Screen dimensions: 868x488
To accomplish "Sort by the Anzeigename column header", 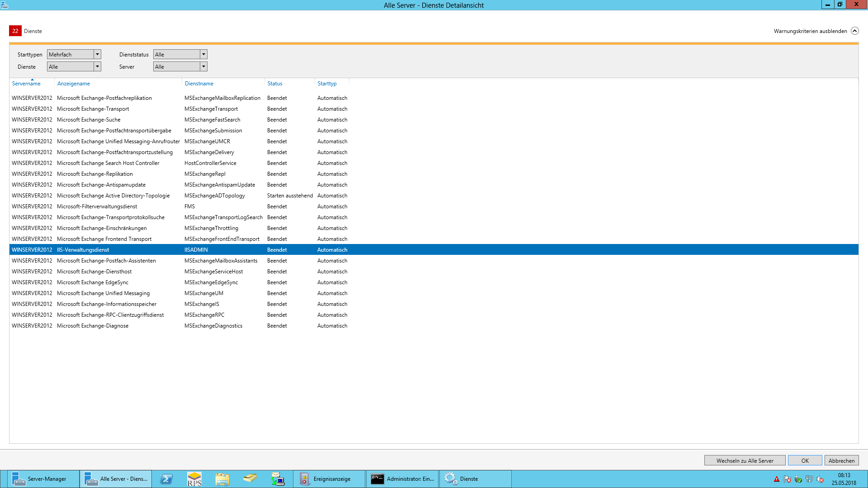I will tap(74, 84).
